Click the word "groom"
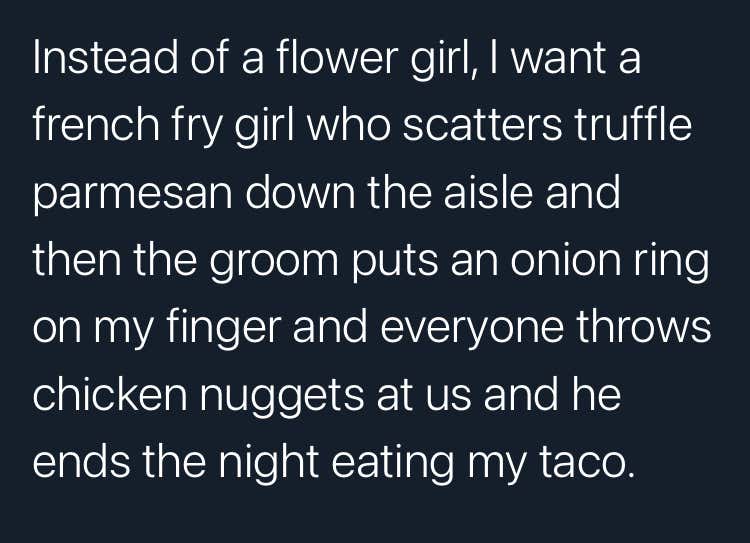Image resolution: width=750 pixels, height=543 pixels. (274, 263)
